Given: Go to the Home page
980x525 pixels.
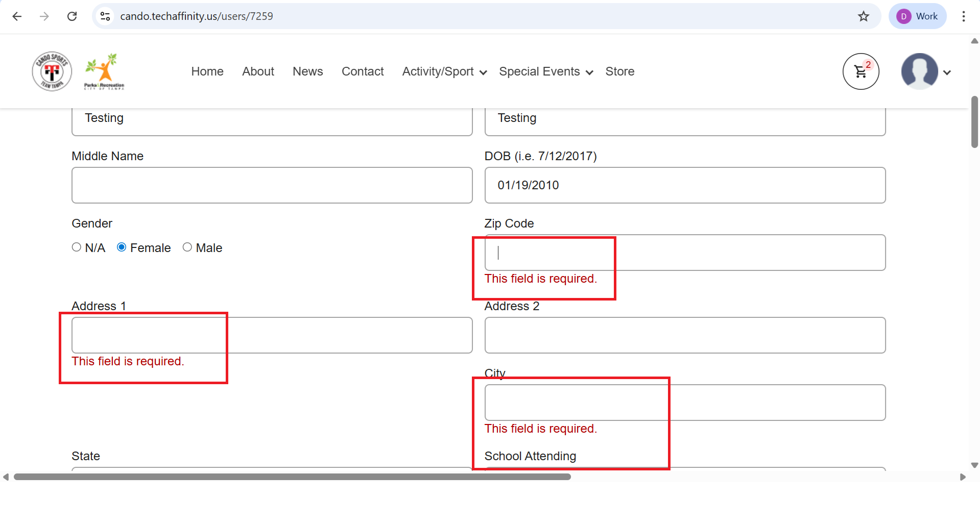Looking at the screenshot, I should (207, 71).
